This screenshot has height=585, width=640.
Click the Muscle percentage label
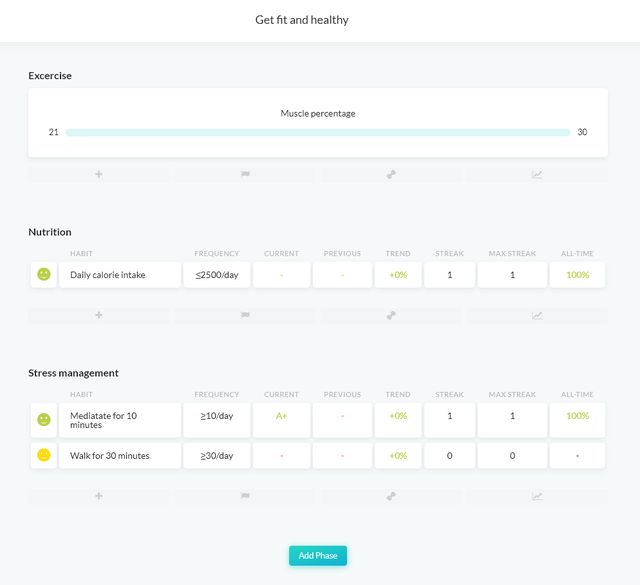pos(318,113)
